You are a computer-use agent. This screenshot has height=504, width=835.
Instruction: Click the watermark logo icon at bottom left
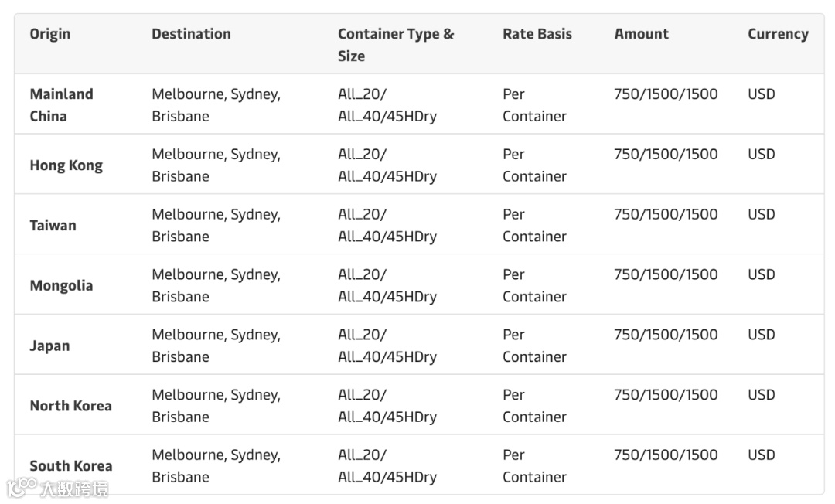[x=22, y=488]
